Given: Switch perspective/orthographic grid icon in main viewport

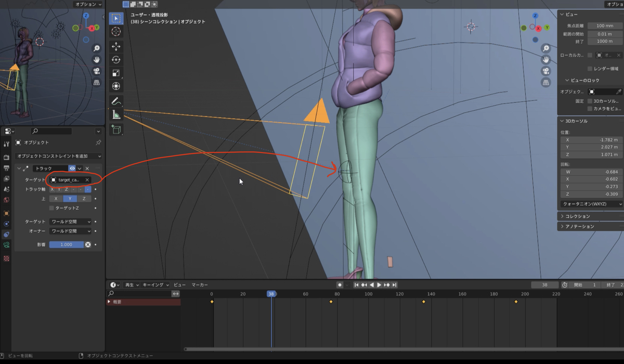Looking at the screenshot, I should 546,83.
